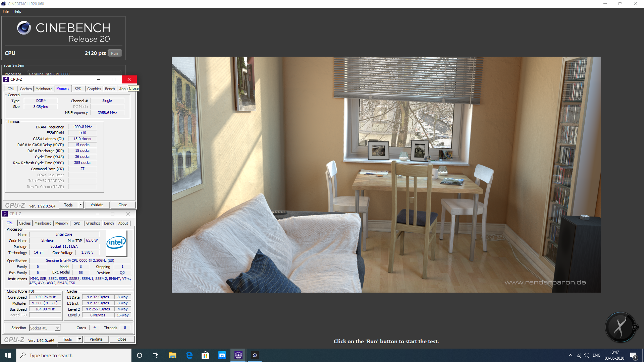Open the Action Center notifications
644x362 pixels.
click(633, 355)
